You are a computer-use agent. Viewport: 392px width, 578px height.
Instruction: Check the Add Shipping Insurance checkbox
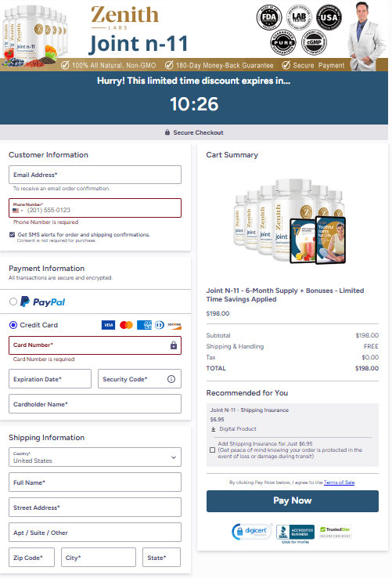[212, 450]
